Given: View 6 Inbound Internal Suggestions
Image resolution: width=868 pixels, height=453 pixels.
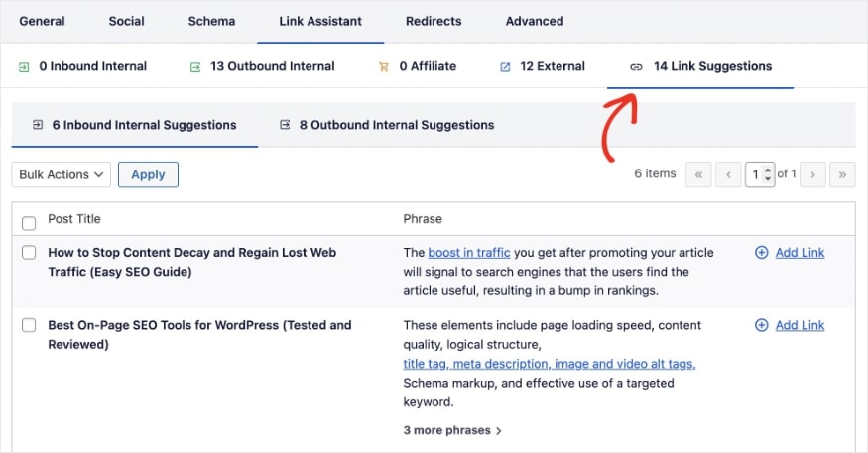Looking at the screenshot, I should (144, 125).
